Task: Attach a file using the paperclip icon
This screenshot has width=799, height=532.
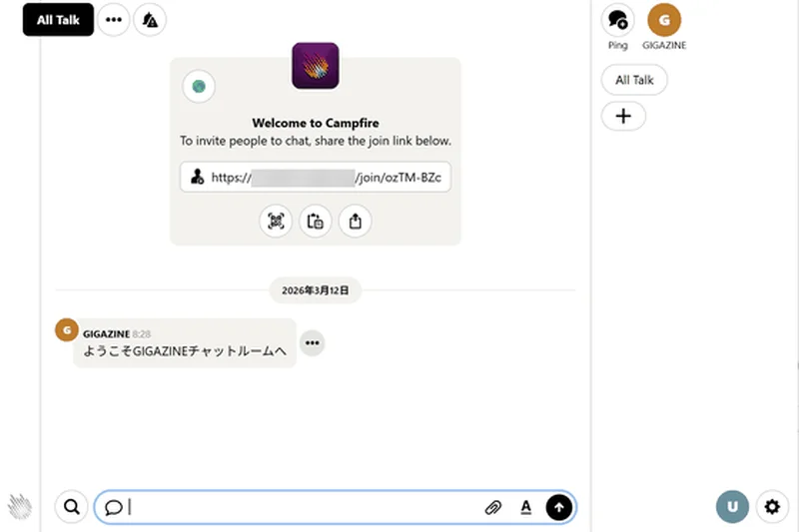Action: (x=492, y=507)
